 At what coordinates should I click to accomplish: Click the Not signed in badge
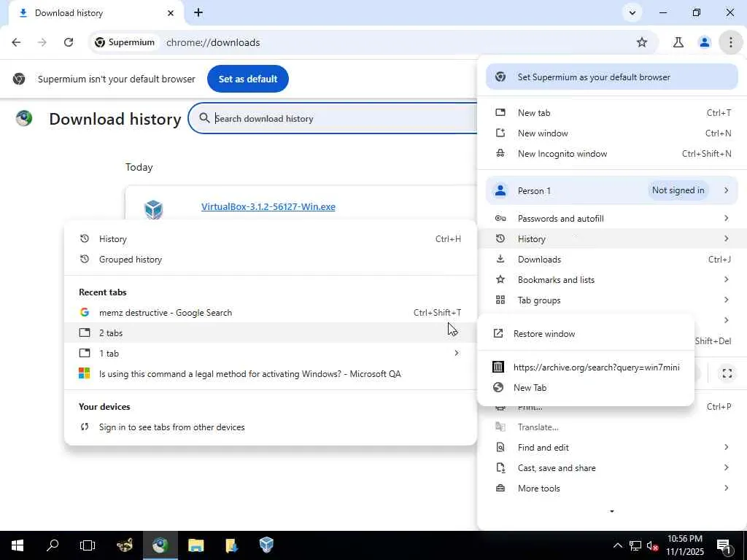tap(678, 190)
